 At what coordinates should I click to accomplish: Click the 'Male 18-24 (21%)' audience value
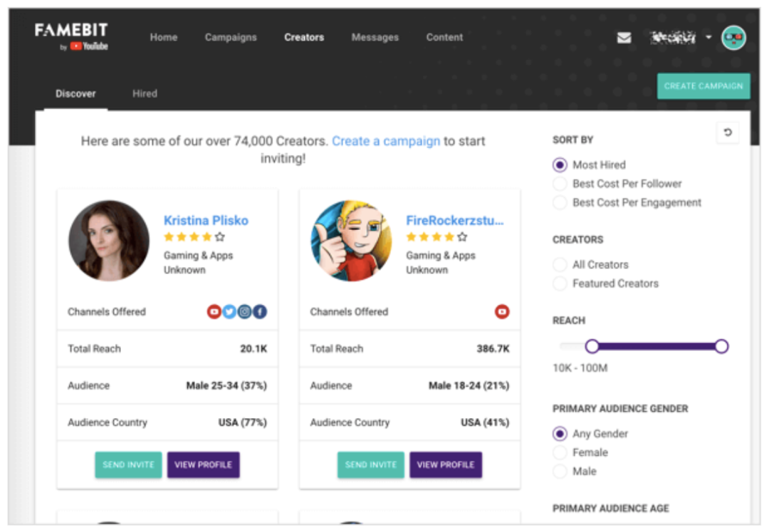(469, 386)
